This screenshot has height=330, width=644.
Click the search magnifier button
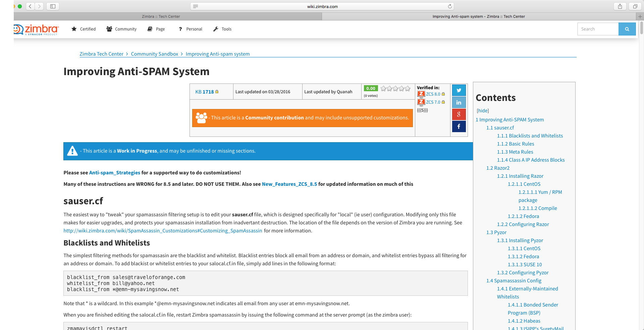coord(627,29)
